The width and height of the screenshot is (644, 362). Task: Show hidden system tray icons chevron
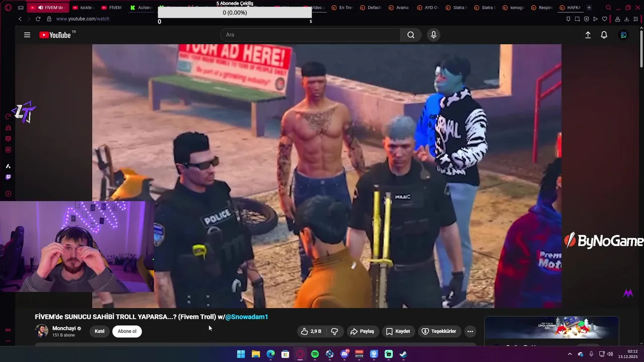pyautogui.click(x=570, y=354)
